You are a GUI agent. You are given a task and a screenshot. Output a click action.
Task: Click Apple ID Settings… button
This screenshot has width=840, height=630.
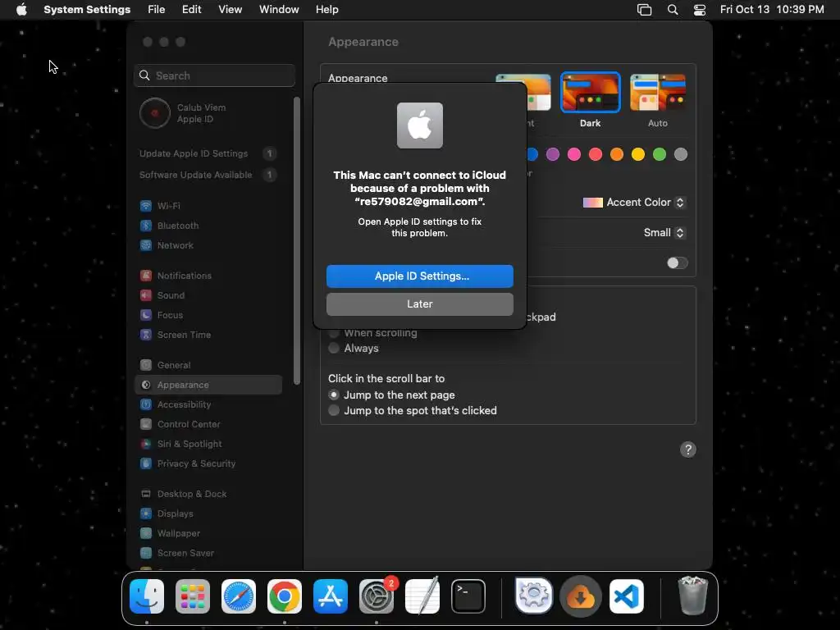pos(420,276)
